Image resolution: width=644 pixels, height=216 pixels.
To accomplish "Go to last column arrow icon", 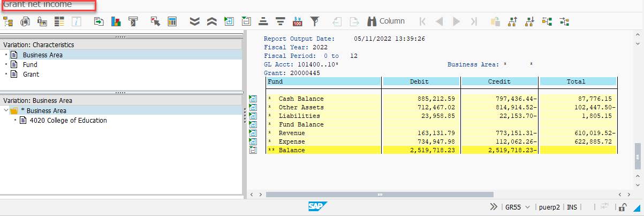I will click(x=473, y=21).
